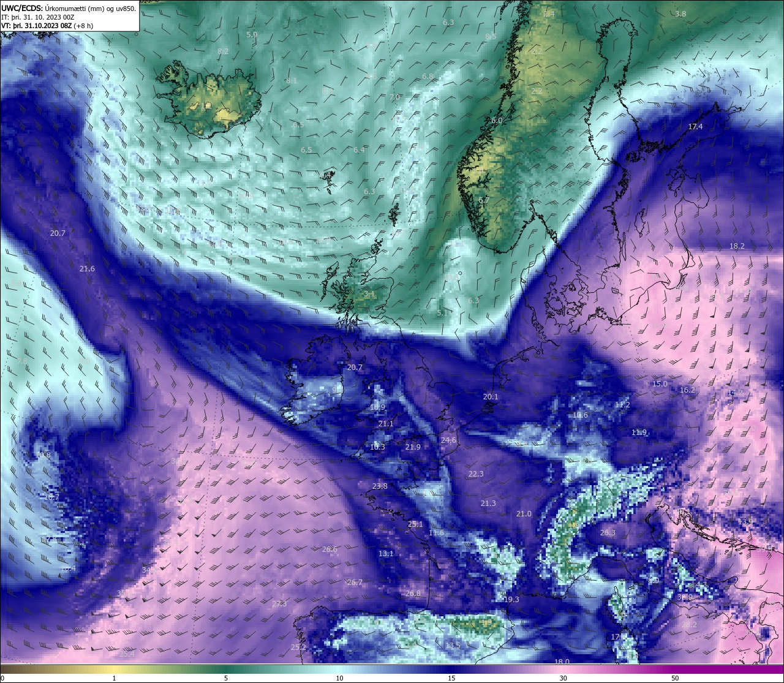The width and height of the screenshot is (784, 683).
Task: Click the 27.3 value west of Iberia
Action: [279, 604]
